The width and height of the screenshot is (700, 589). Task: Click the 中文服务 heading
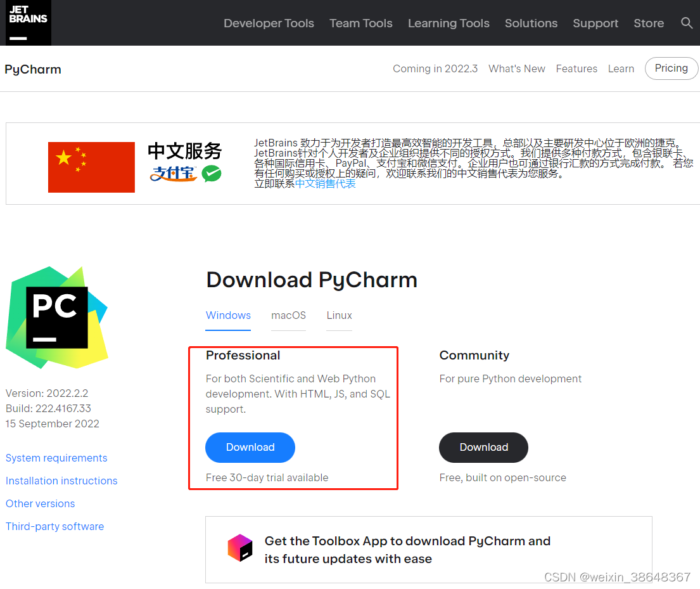(184, 151)
